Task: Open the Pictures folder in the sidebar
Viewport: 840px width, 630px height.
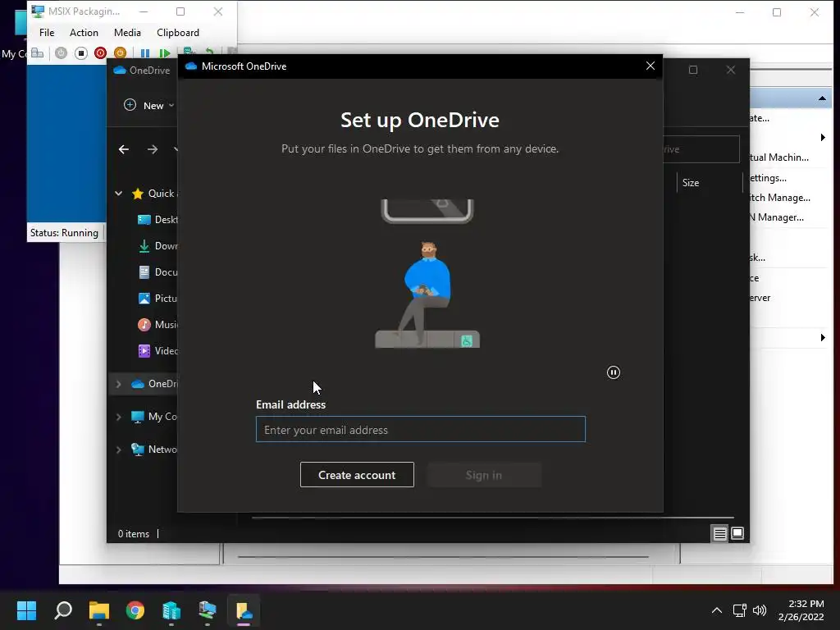Action: coord(158,299)
